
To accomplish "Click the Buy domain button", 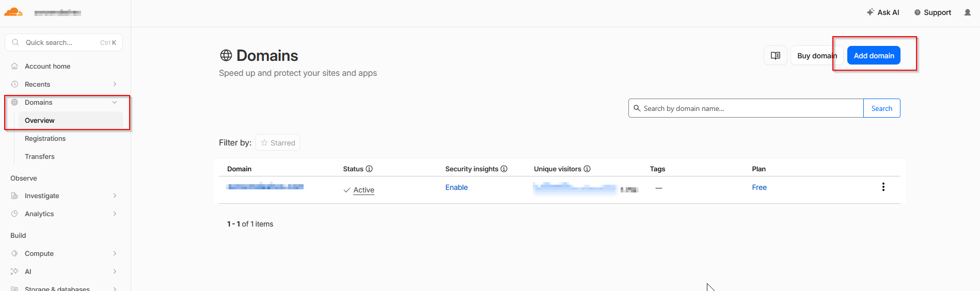I will tap(817, 56).
